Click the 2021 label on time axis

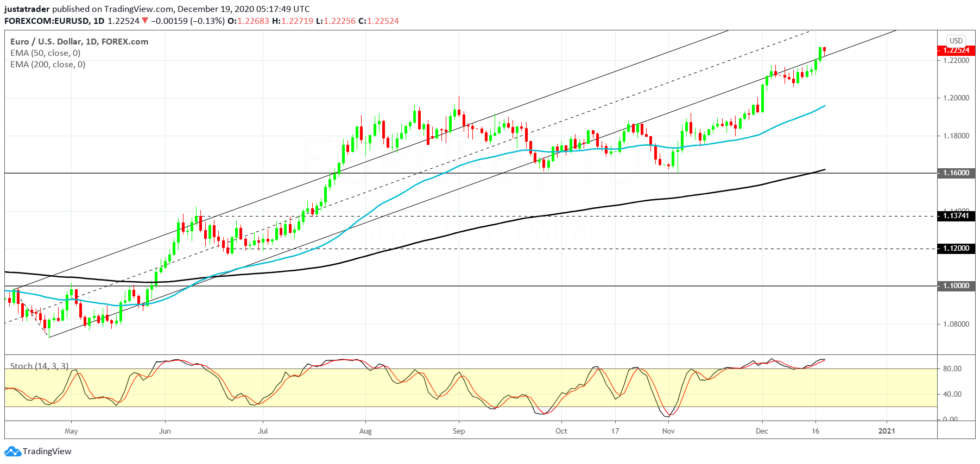tap(887, 431)
